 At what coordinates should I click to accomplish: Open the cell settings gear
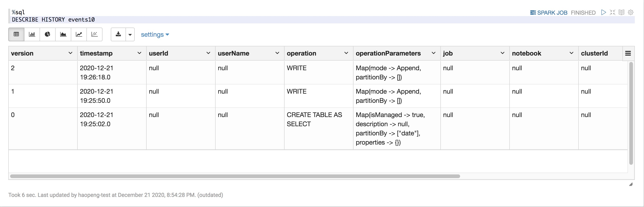click(631, 12)
